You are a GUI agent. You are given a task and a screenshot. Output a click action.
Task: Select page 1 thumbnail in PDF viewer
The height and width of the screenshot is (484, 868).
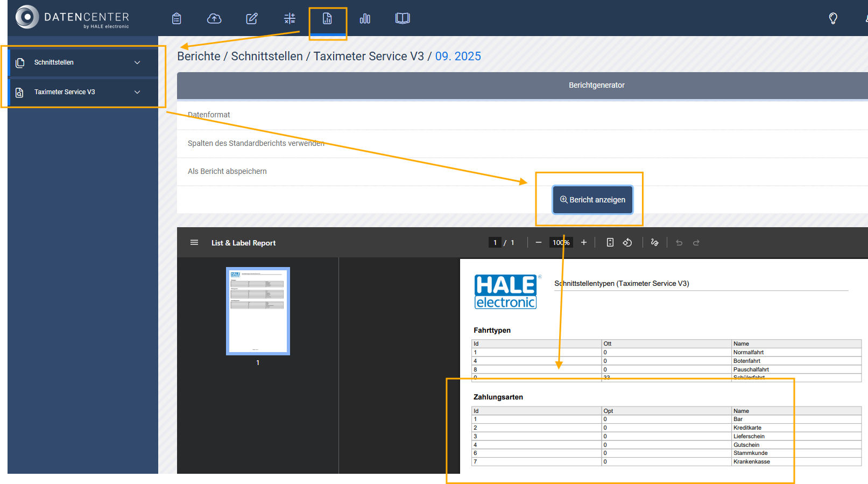[258, 311]
